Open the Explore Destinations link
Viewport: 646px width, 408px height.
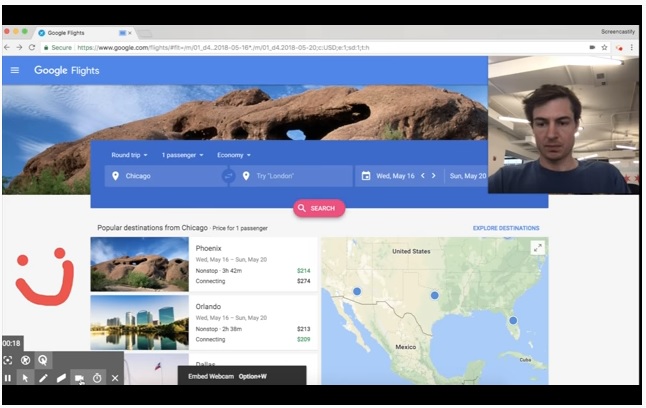pos(506,228)
